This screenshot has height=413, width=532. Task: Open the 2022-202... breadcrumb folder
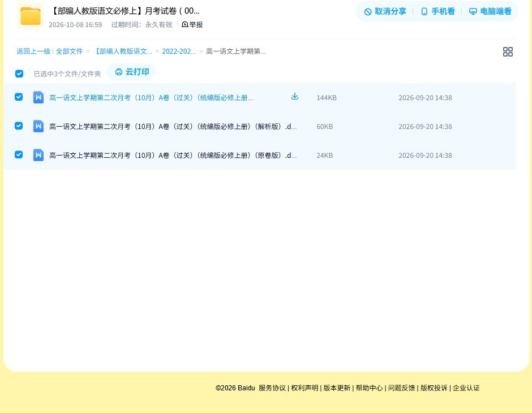(179, 51)
